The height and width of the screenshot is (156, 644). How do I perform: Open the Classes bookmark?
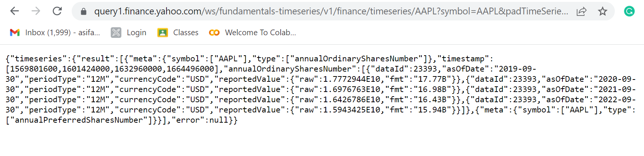tap(178, 33)
